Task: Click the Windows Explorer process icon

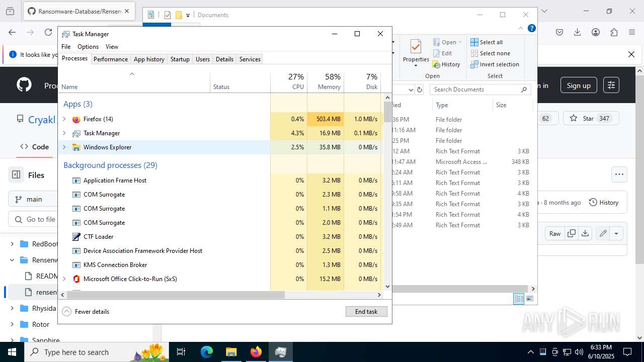Action: coord(76,147)
